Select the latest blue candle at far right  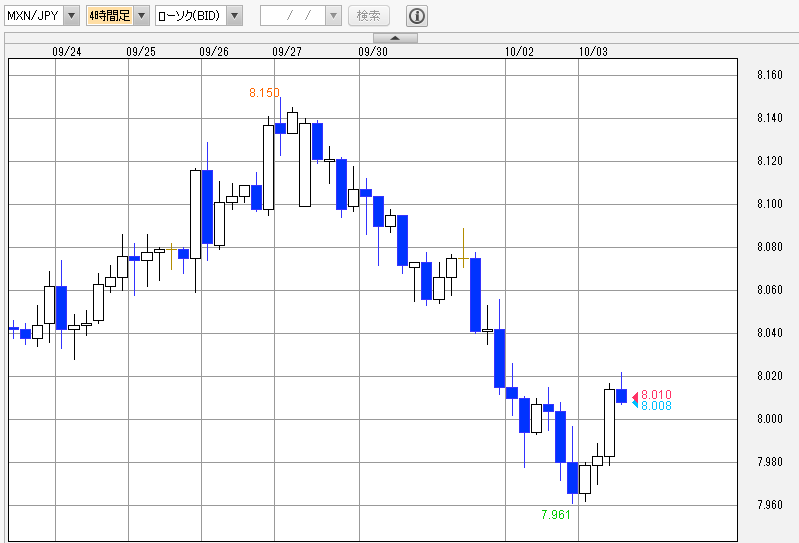click(x=621, y=396)
